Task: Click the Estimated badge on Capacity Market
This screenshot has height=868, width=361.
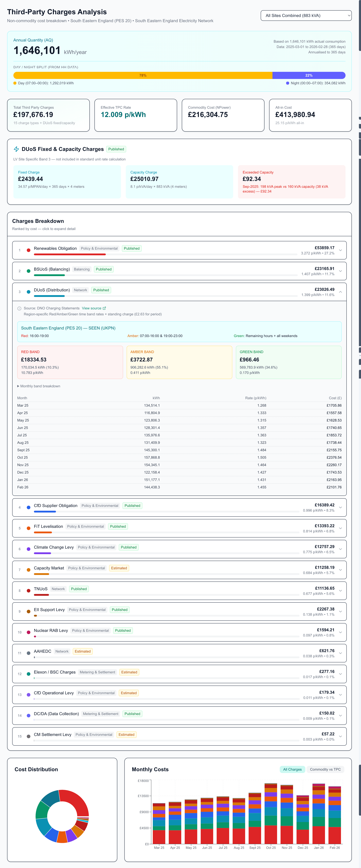Action: tap(119, 568)
